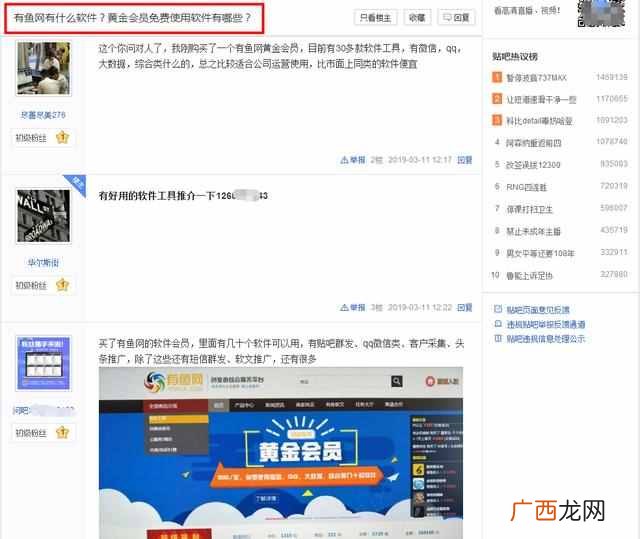Open the 违规贴吧举报反馈通道 link

[546, 324]
